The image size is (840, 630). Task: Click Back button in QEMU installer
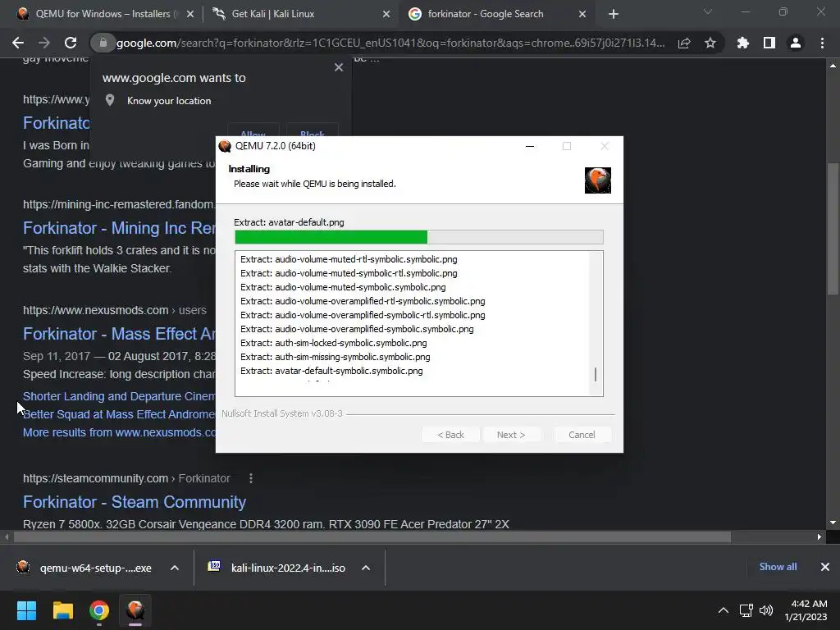tap(450, 435)
